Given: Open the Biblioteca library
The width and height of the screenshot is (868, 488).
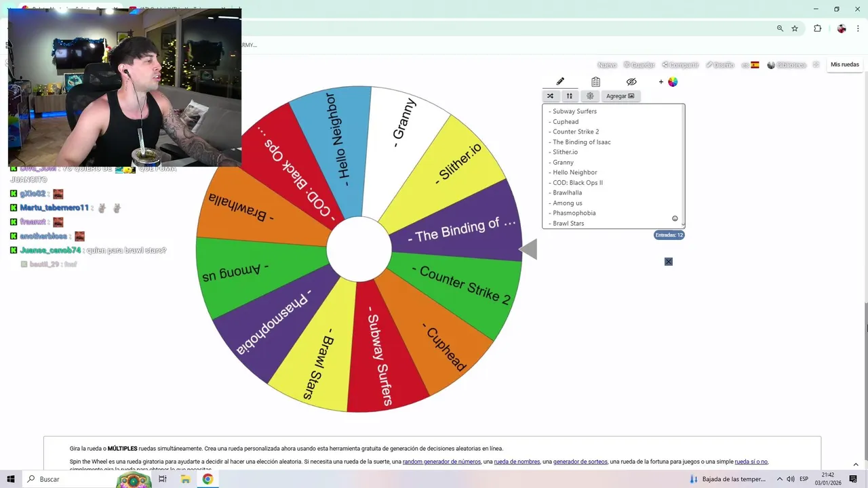Looking at the screenshot, I should 787,65.
